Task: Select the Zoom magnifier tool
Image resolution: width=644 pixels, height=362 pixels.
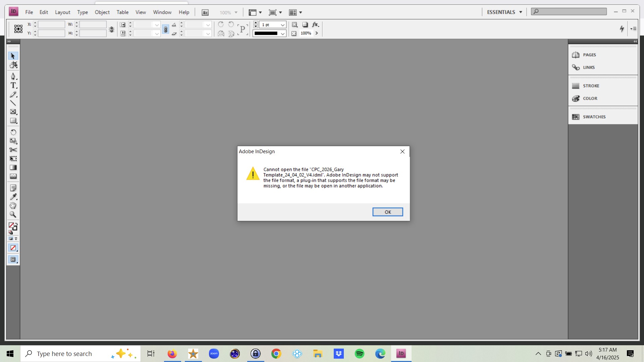Action: pyautogui.click(x=13, y=215)
